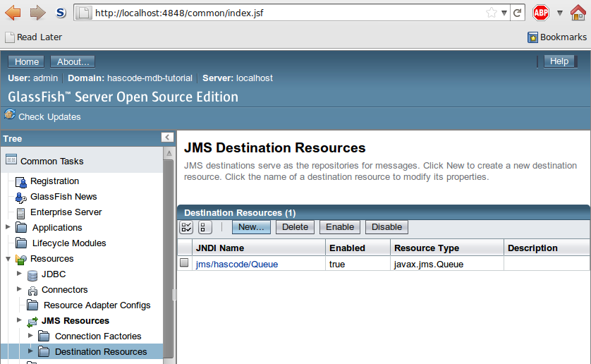
Task: Click the Connection Factories folder icon
Action: pos(44,336)
